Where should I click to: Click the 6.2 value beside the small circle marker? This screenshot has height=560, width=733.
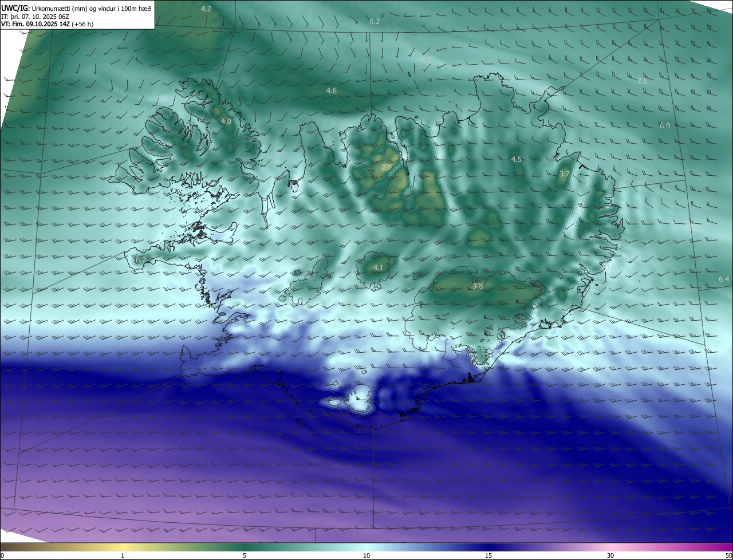tap(375, 21)
